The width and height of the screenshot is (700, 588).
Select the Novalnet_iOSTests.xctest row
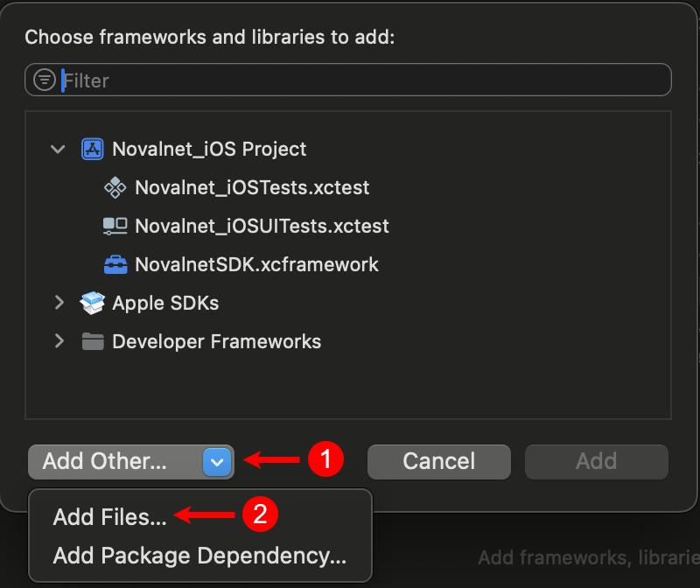[x=252, y=187]
